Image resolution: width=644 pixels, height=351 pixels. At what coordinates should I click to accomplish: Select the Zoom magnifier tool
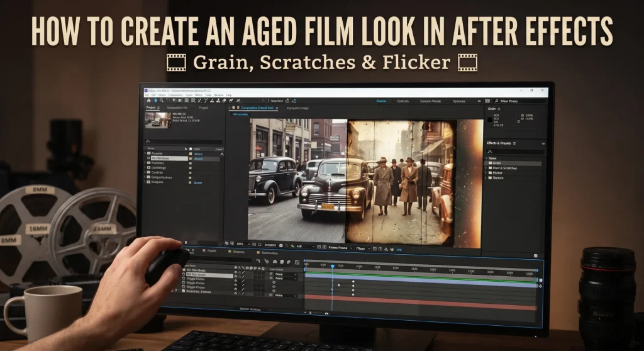point(162,100)
